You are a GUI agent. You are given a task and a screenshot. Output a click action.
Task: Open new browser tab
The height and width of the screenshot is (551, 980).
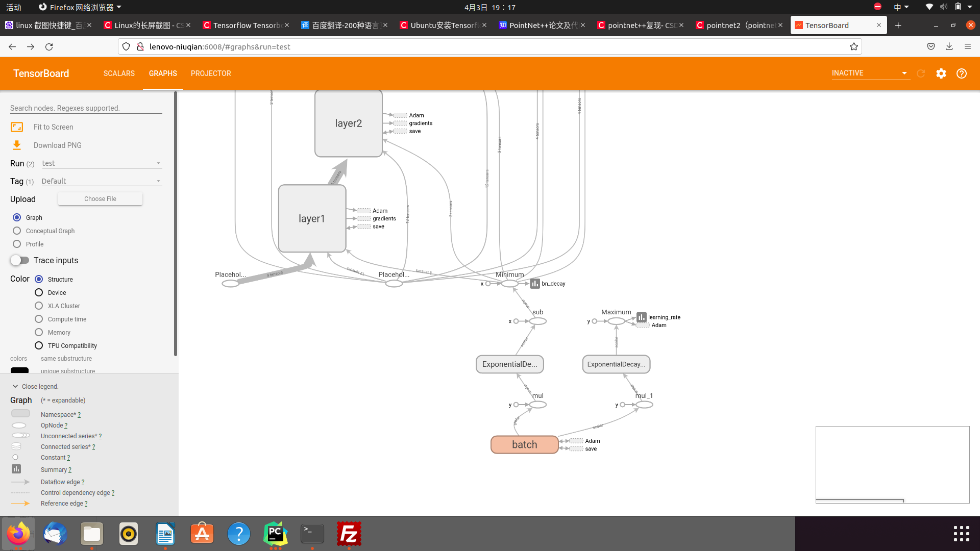898,25
